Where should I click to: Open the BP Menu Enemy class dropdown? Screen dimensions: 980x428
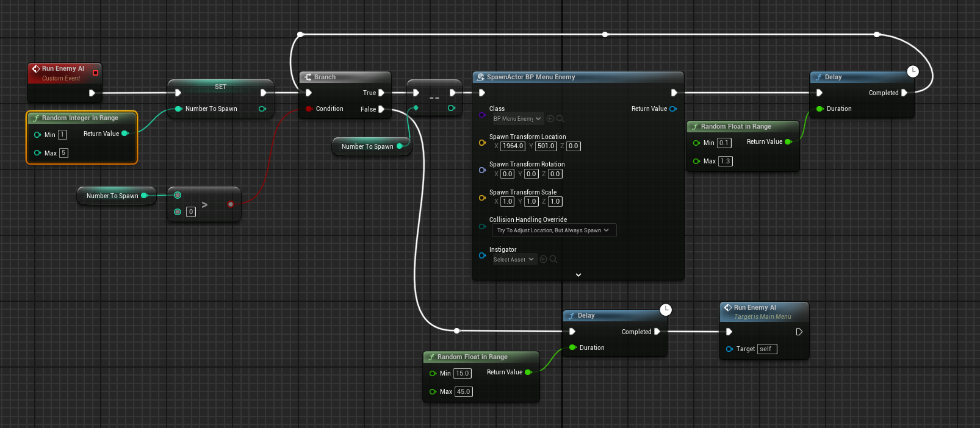click(517, 119)
